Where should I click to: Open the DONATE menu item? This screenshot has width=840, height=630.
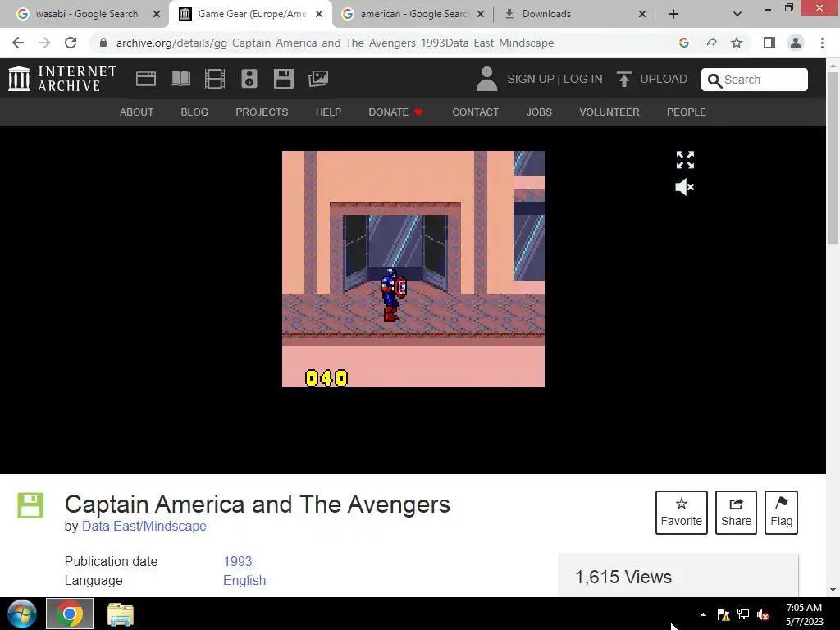tap(395, 112)
